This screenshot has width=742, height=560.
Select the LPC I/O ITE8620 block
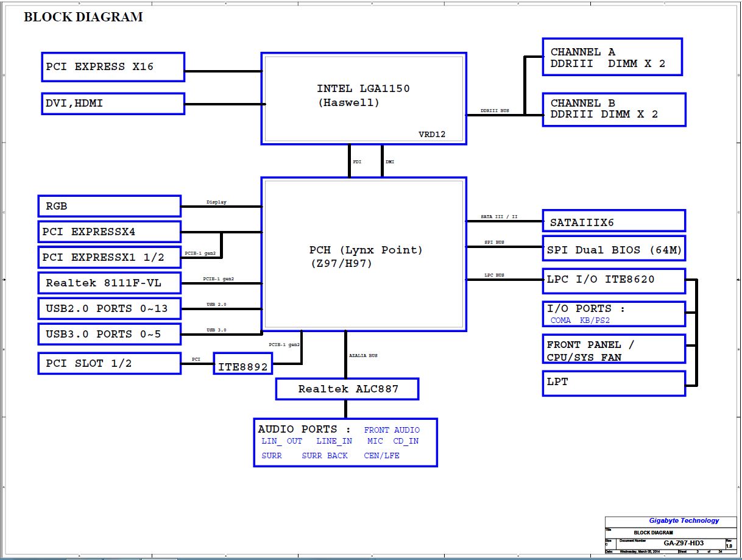(613, 280)
